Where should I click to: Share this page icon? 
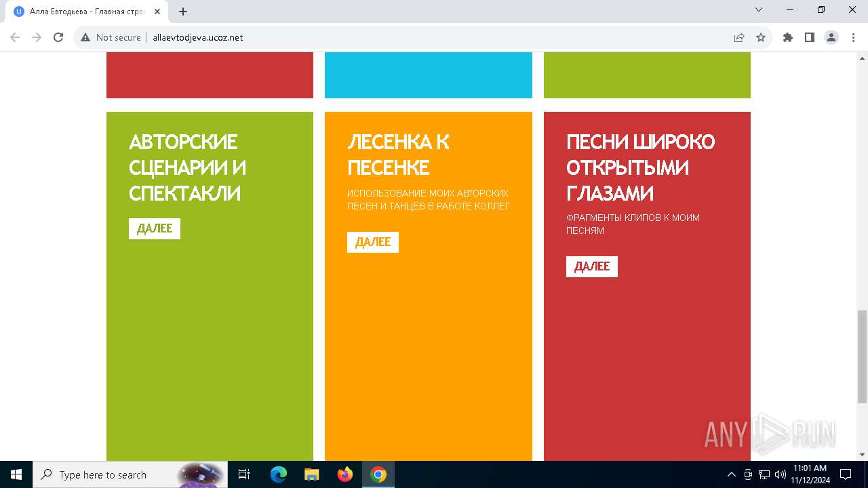[739, 37]
